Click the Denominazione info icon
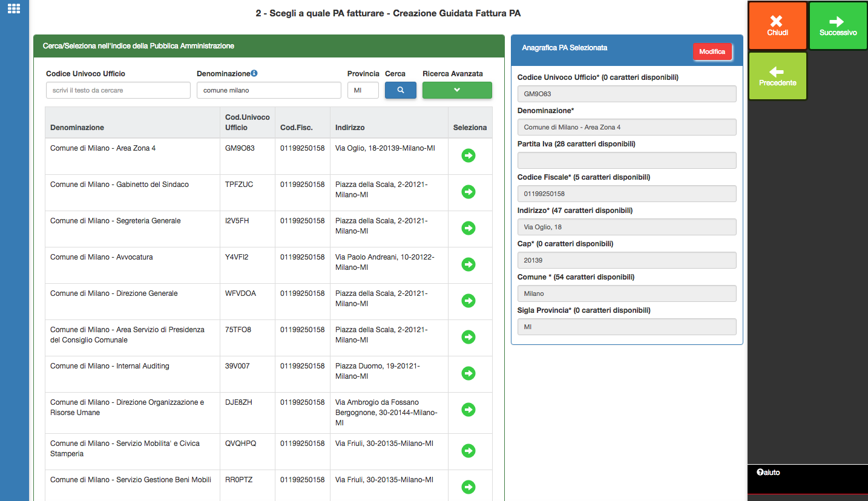The image size is (868, 501). click(x=254, y=73)
